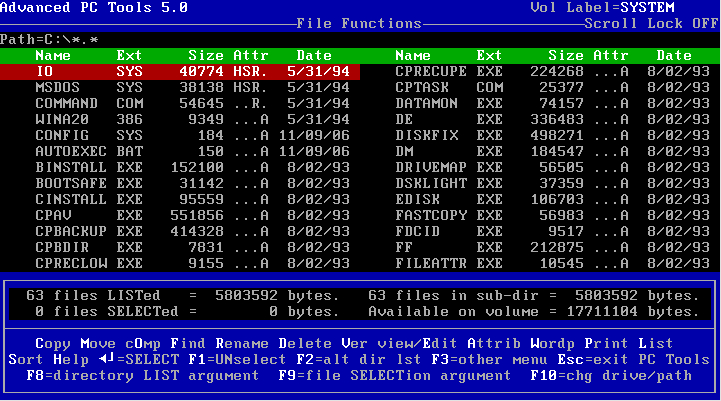The height and width of the screenshot is (401, 721).
Task: Select the highlighted IO SYS file row
Action: point(180,72)
